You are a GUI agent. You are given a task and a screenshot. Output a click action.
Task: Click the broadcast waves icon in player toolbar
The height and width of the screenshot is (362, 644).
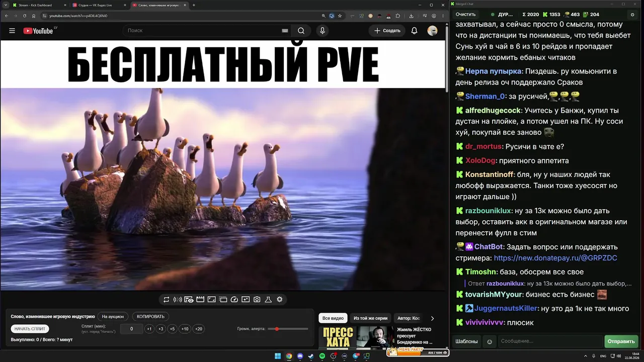click(x=178, y=300)
